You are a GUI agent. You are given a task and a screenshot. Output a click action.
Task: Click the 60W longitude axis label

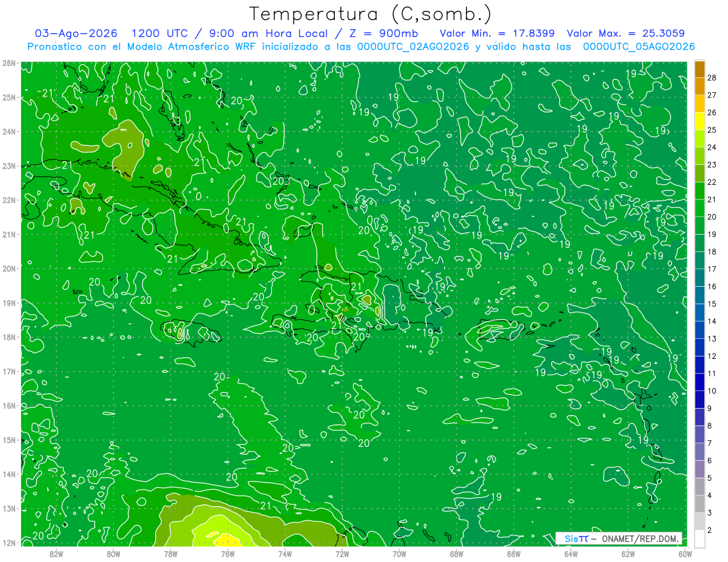685,553
